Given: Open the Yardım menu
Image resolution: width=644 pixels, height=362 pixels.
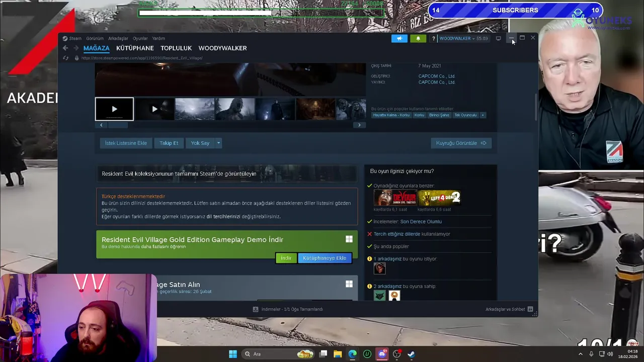Looking at the screenshot, I should coord(158,39).
